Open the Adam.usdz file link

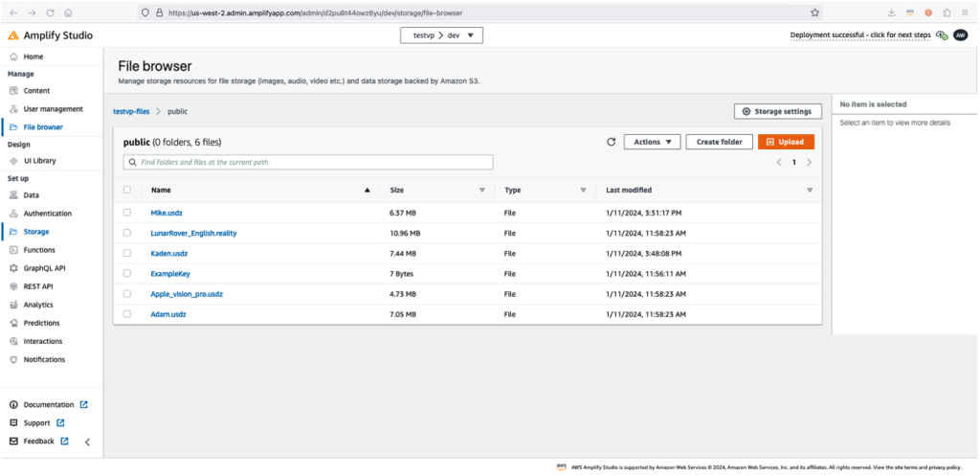168,314
